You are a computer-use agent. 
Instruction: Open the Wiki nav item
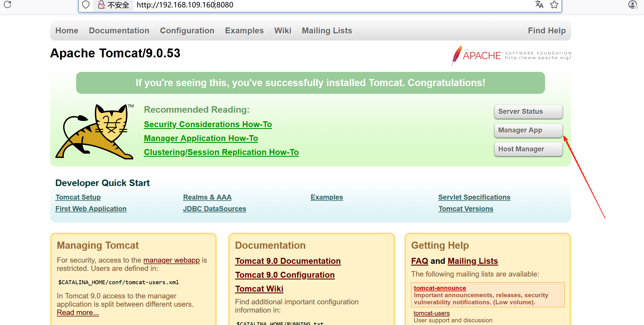283,30
